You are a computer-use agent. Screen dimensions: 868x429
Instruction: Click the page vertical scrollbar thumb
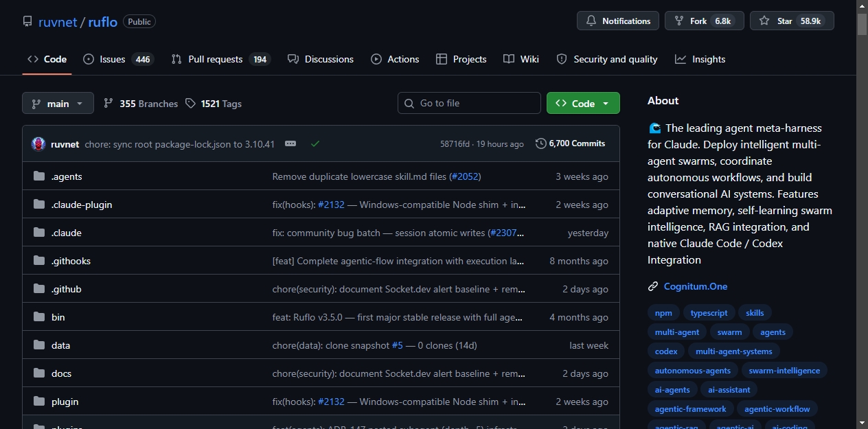click(863, 23)
